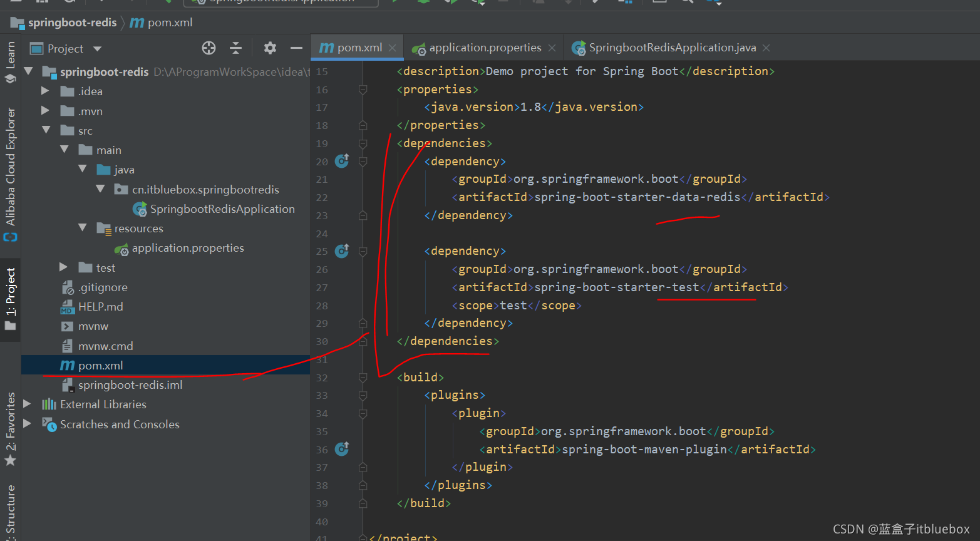
Task: Open the Learn tool window
Action: pyautogui.click(x=11, y=63)
